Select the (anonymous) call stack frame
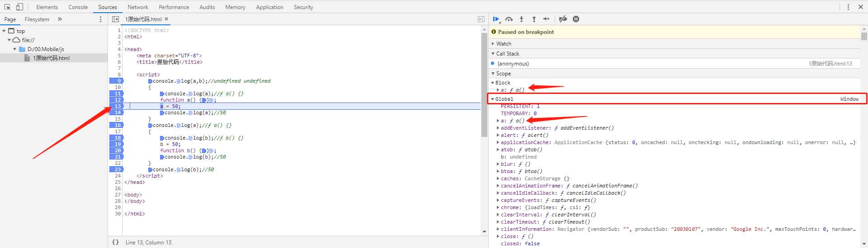This screenshot has height=248, width=868. [513, 64]
